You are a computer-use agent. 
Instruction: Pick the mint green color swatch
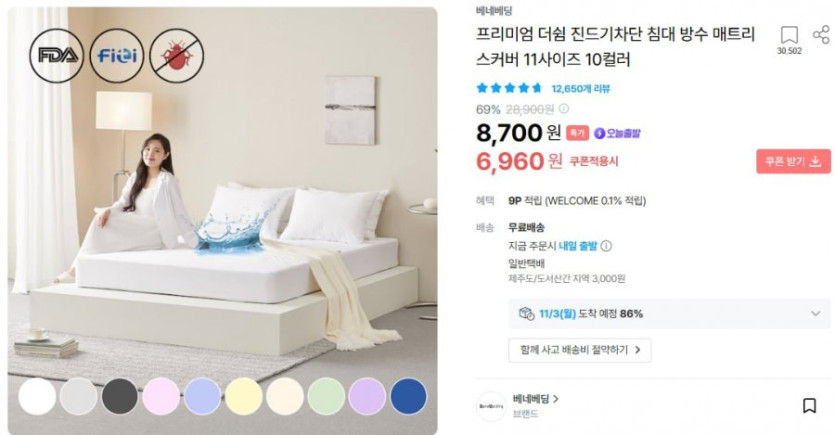click(326, 396)
